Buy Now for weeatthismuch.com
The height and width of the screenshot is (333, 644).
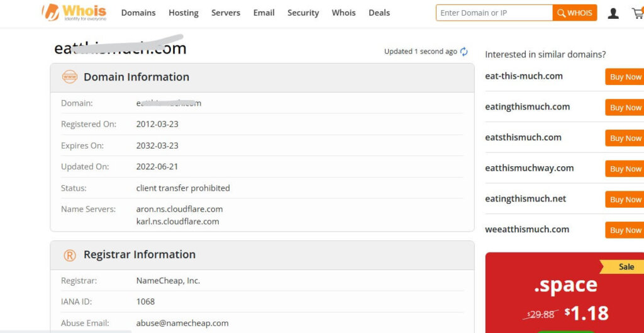click(625, 230)
